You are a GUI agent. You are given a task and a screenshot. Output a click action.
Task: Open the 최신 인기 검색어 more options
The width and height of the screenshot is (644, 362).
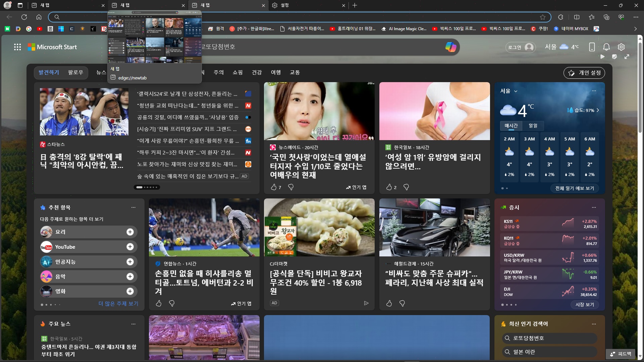[594, 324]
